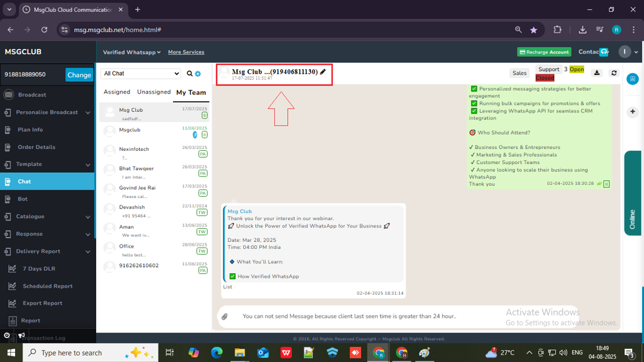This screenshot has width=644, height=362.
Task: Click the Windows taskbar search box
Action: point(91,353)
